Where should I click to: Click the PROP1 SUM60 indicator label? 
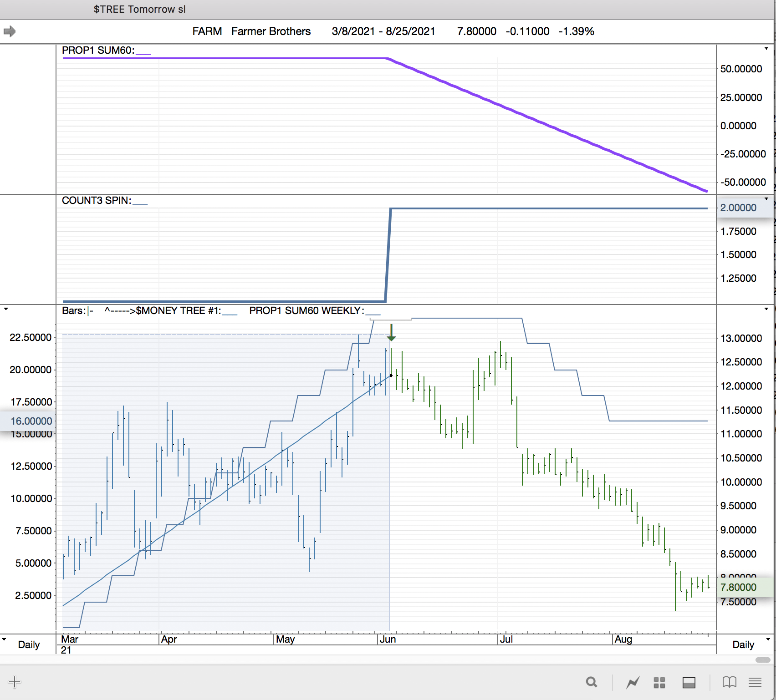[98, 50]
